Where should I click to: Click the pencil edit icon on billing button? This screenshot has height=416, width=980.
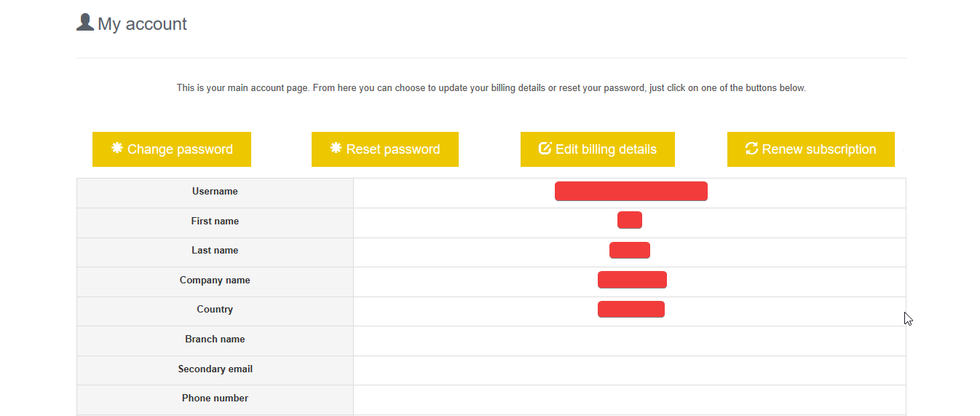coord(545,148)
